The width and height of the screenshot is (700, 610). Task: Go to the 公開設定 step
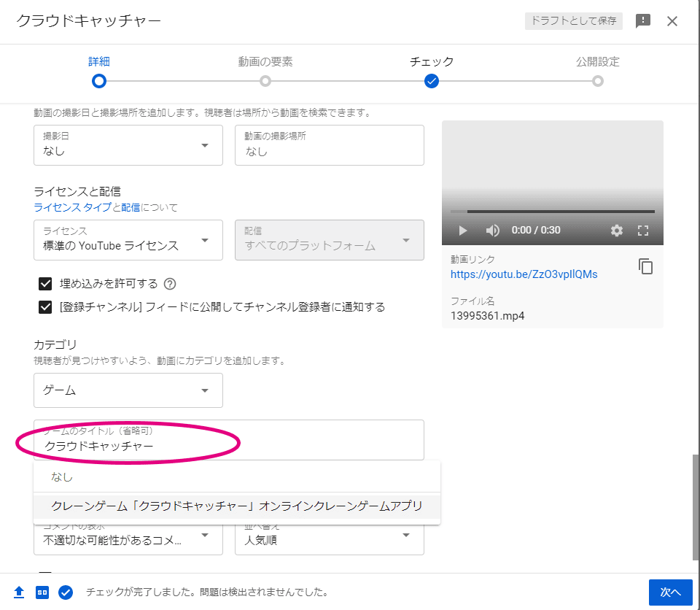pyautogui.click(x=598, y=72)
